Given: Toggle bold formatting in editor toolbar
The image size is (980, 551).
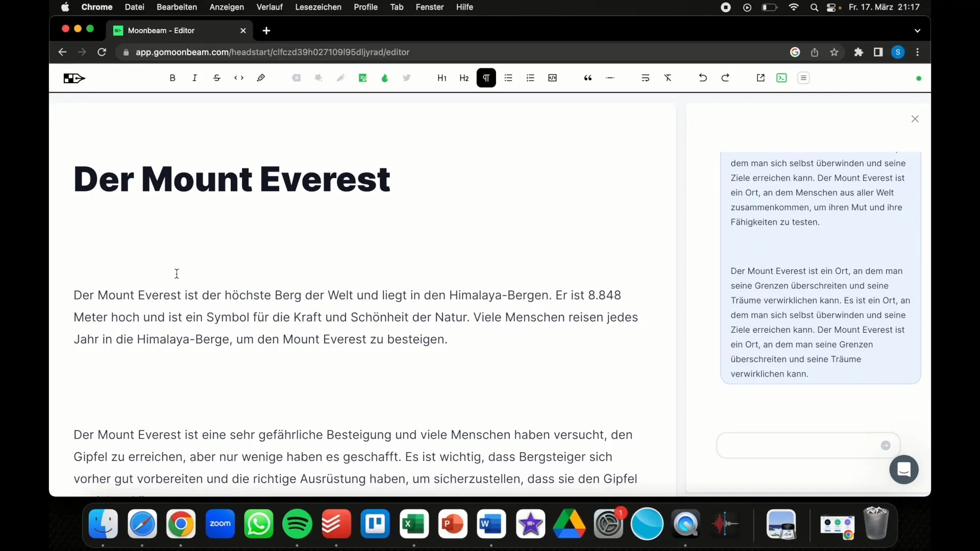Looking at the screenshot, I should (173, 78).
